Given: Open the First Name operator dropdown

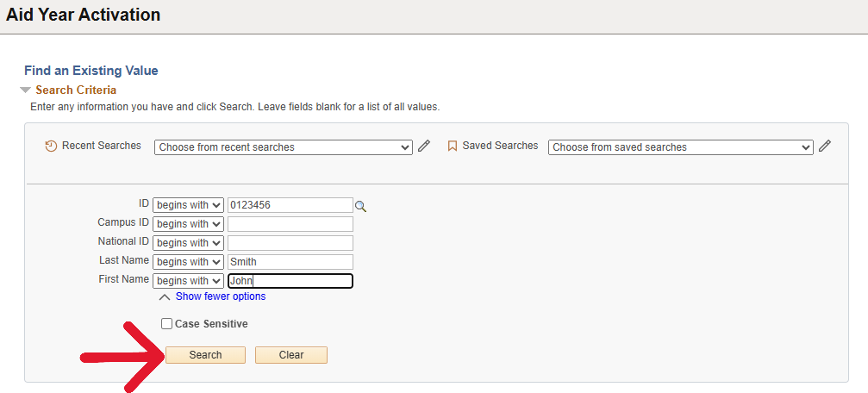Looking at the screenshot, I should 188,281.
